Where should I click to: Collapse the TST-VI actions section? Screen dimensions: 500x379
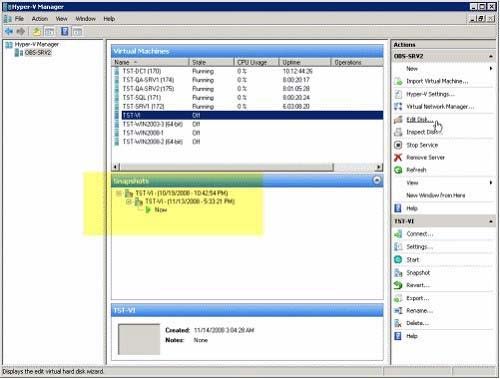491,221
